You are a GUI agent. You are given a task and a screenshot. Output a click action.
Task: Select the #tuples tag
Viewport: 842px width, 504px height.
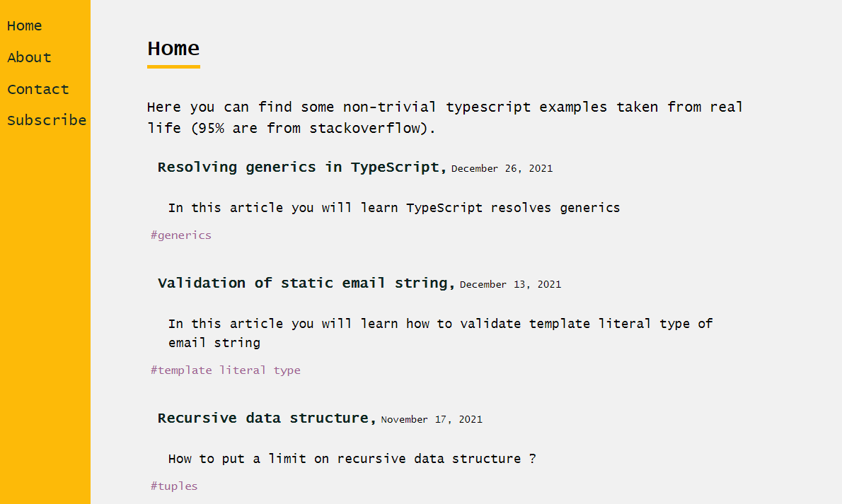(x=173, y=486)
